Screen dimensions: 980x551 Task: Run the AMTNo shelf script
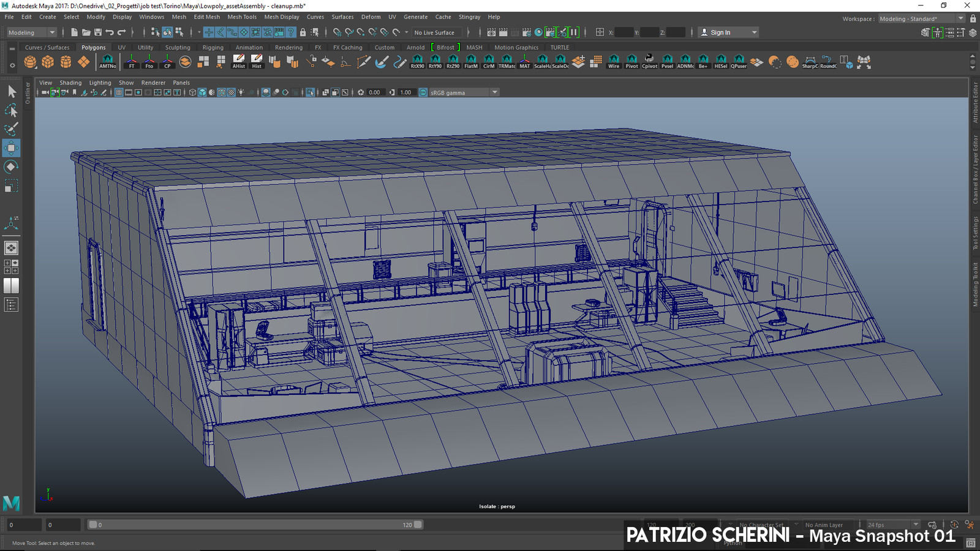pyautogui.click(x=107, y=62)
